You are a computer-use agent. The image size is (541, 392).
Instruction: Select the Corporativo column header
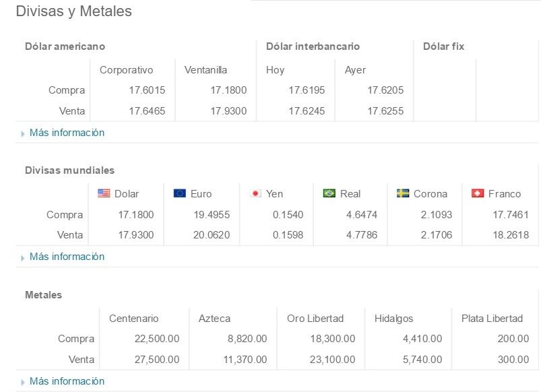[x=127, y=70]
